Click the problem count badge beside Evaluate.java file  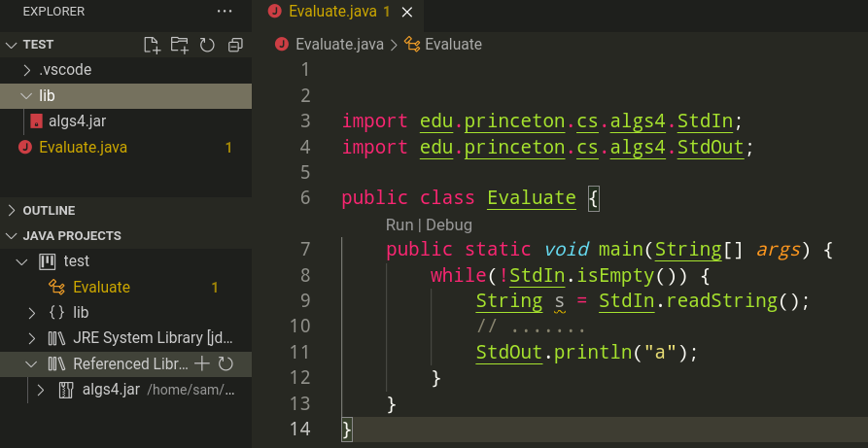click(x=228, y=148)
